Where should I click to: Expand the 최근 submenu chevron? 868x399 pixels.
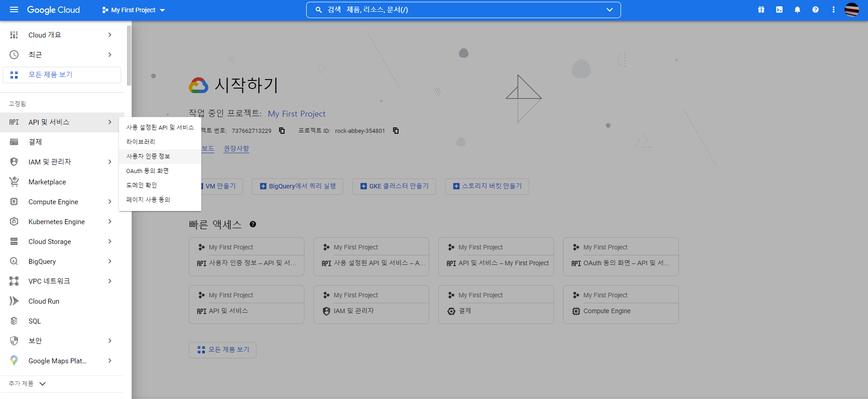coord(110,55)
